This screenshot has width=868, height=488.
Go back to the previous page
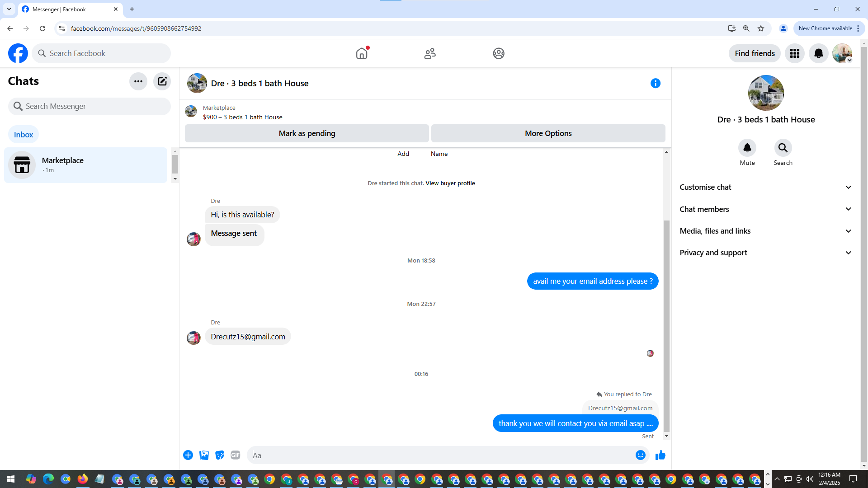click(10, 28)
